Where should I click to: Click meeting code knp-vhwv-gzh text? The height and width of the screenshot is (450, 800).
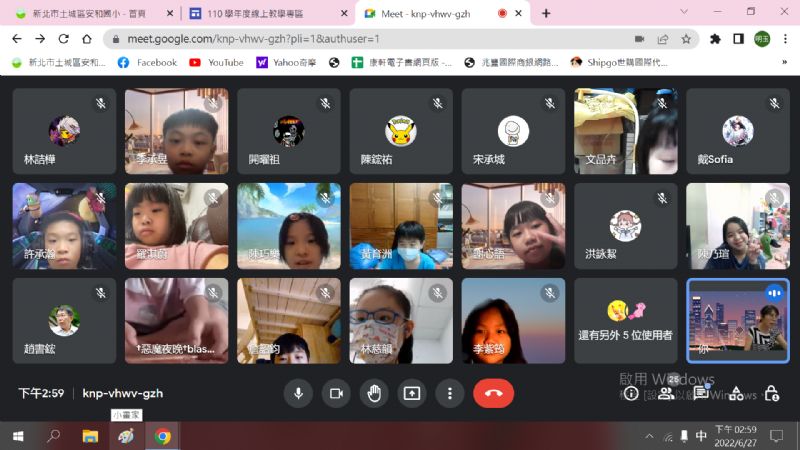pos(123,393)
